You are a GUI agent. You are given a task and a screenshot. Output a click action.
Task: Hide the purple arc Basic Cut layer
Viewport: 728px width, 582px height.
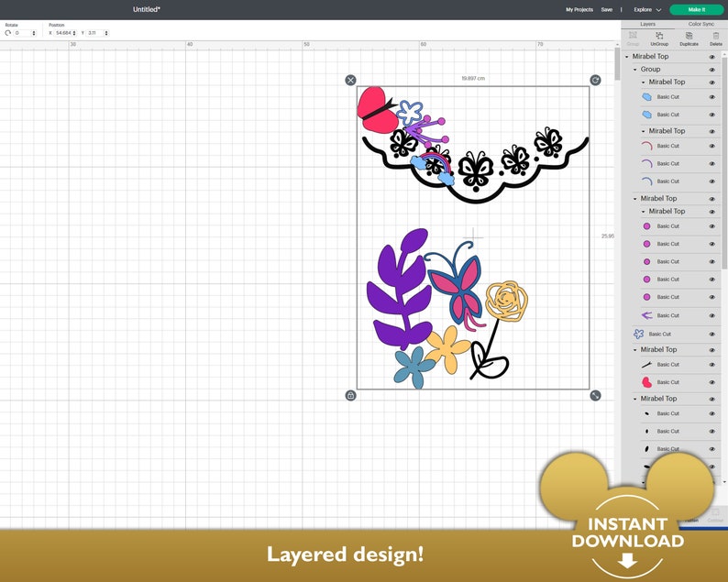[x=711, y=164]
